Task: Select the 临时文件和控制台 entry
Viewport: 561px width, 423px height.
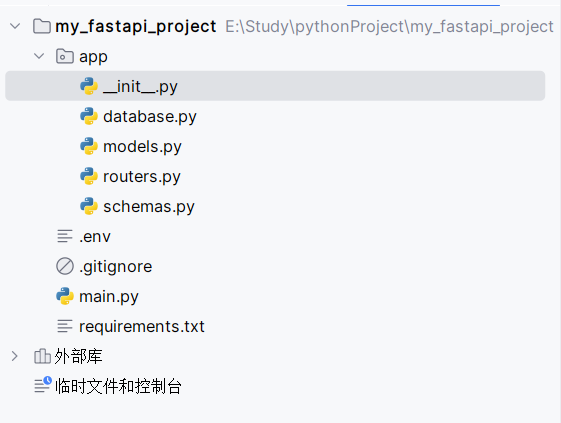Action: (118, 386)
